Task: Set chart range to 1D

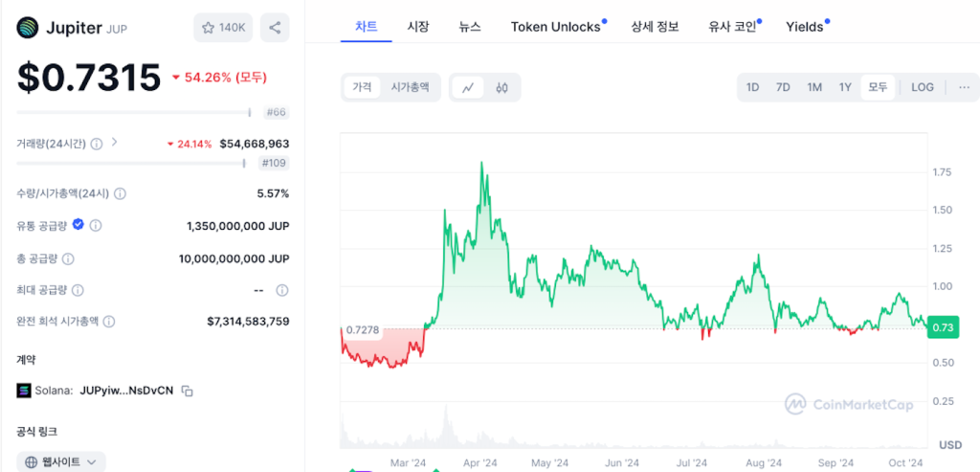Action: coord(752,87)
